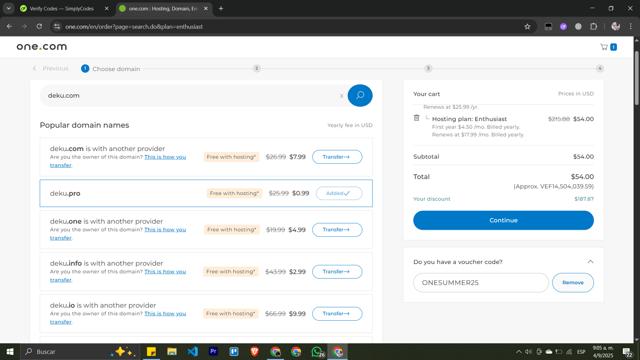This screenshot has width=640, height=360.
Task: Remove Enthusiast hosting plan using trash icon
Action: pyautogui.click(x=416, y=118)
